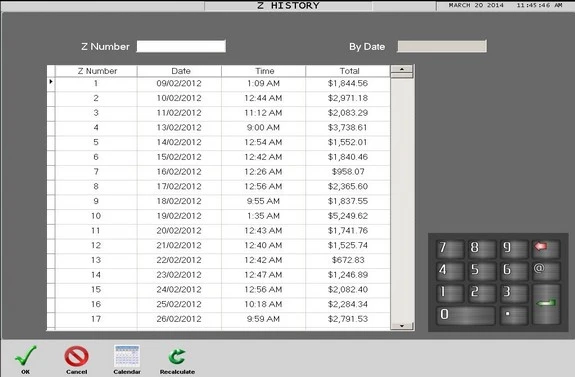Image resolution: width=575 pixels, height=377 pixels.
Task: Sort by the Total column header
Action: 348,71
